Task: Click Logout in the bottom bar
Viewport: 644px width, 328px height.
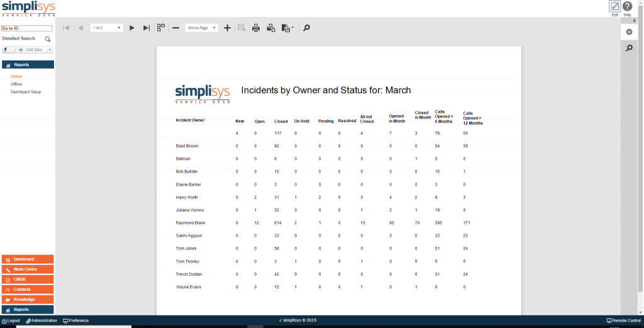Action: point(11,320)
